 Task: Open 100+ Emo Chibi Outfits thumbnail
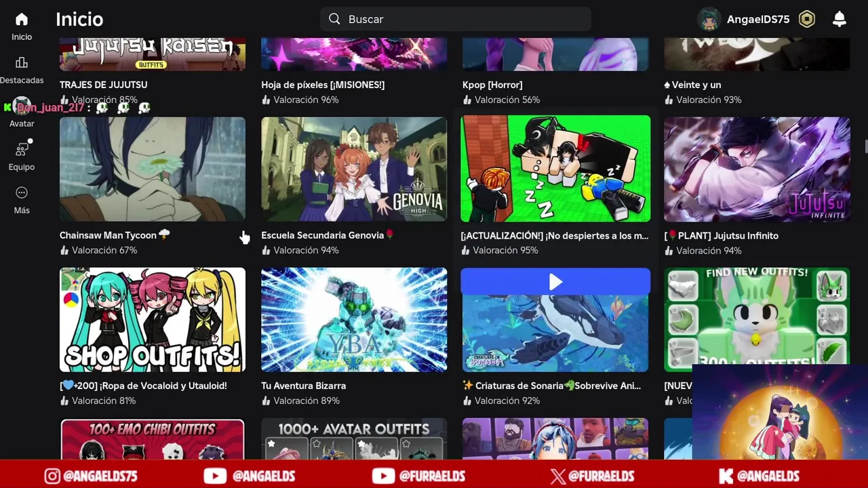[153, 439]
